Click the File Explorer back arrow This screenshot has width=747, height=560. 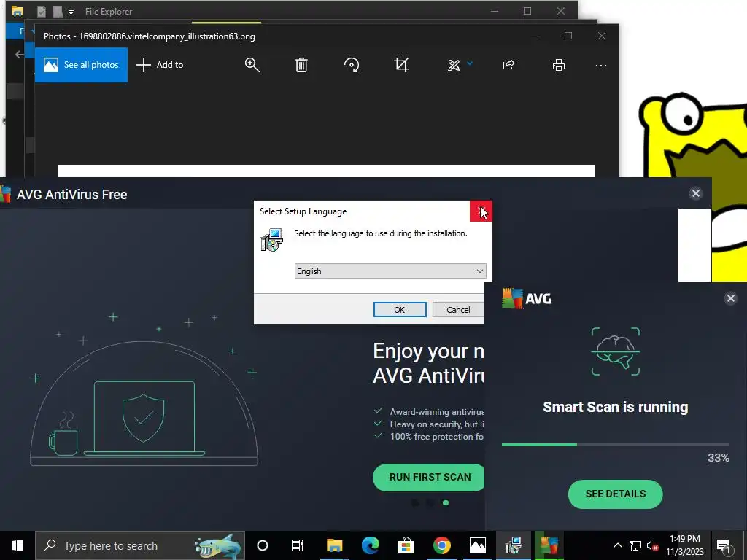click(19, 55)
